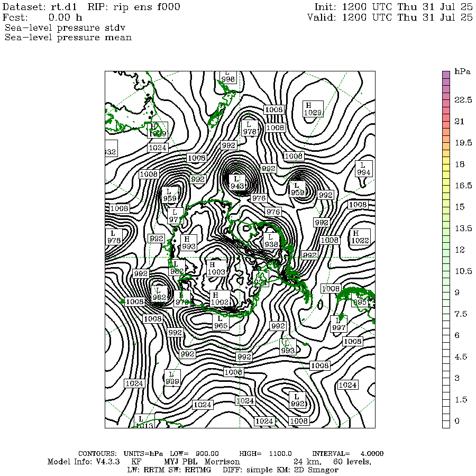476x476 pixels.
Task: Click the 'CONTOURS:' footer label
Action: pos(97,454)
